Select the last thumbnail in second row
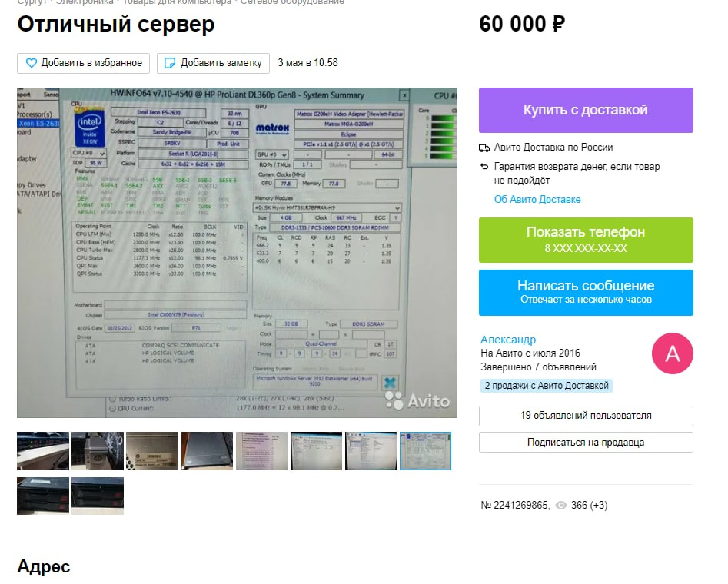The image size is (728, 584). point(98,496)
